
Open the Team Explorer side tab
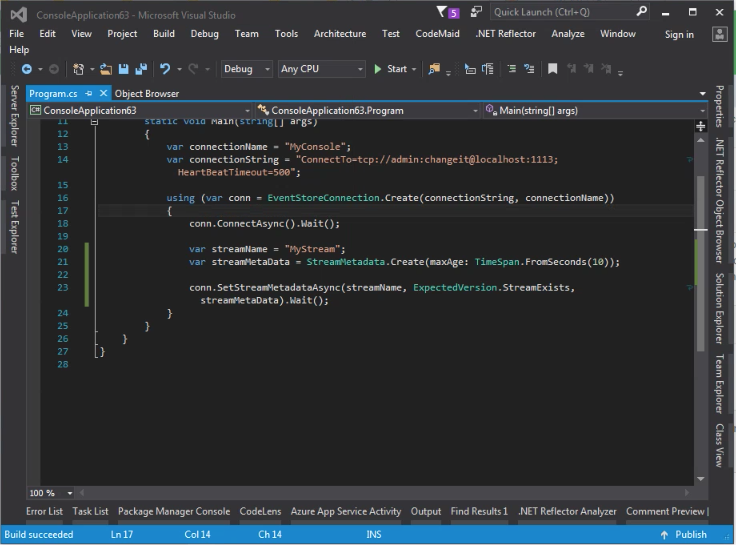(719, 384)
